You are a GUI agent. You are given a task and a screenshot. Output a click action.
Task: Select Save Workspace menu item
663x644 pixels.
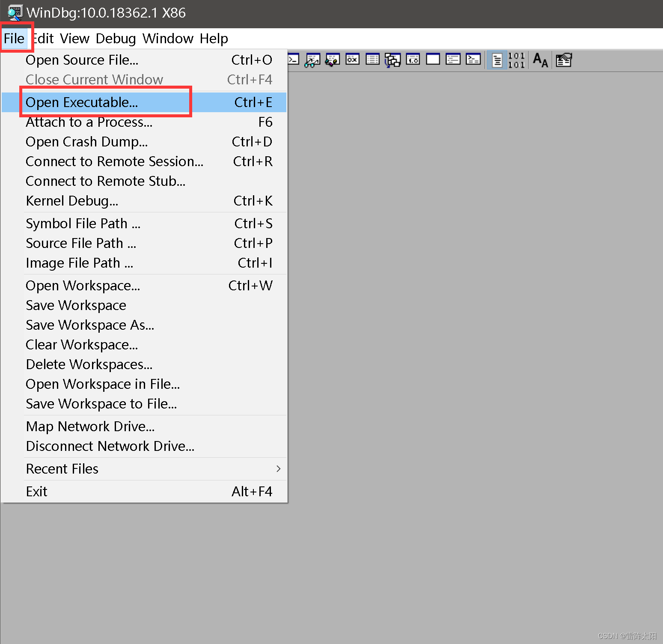point(144,305)
